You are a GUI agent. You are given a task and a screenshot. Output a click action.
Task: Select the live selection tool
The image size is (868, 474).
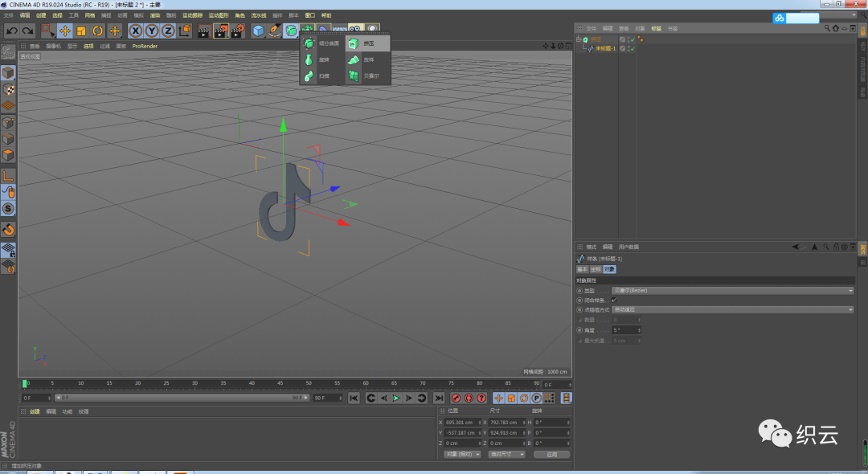click(x=48, y=31)
